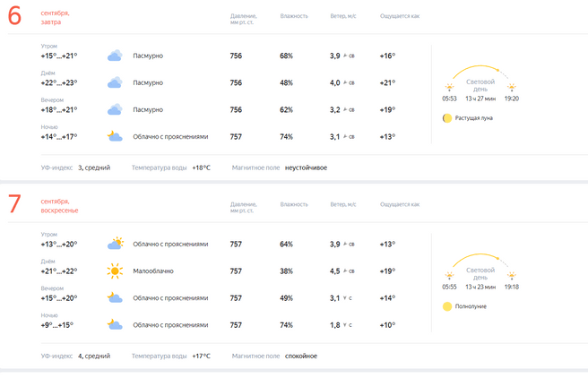Click the sunset icon above 19:20
The height and width of the screenshot is (378, 588).
(512, 88)
